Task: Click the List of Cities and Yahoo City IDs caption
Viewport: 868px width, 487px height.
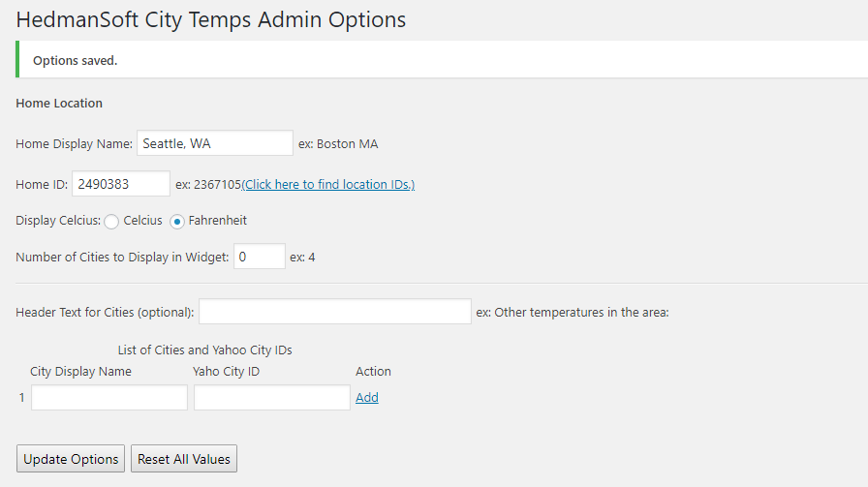Action: pos(204,350)
